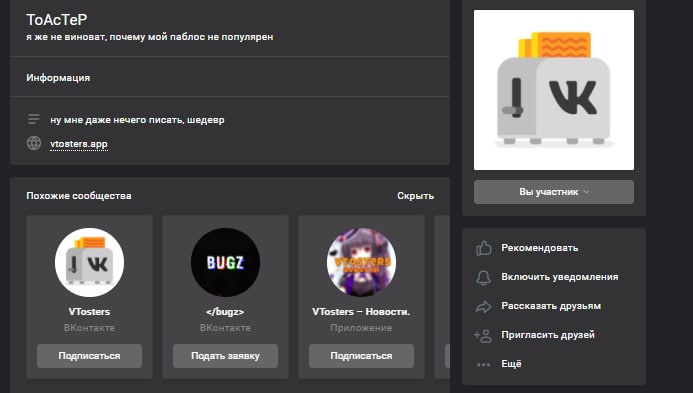Click the VTosters community name
This screenshot has width=693, height=393.
(x=89, y=312)
